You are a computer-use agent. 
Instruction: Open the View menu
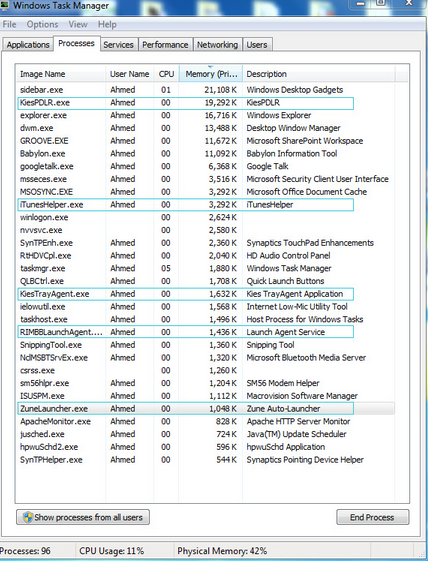tap(78, 24)
